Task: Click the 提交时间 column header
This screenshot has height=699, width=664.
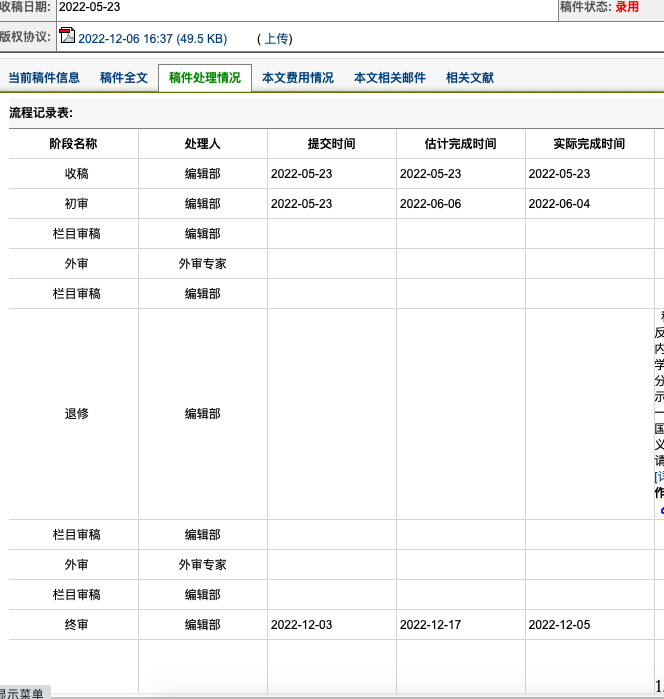Action: pyautogui.click(x=331, y=144)
